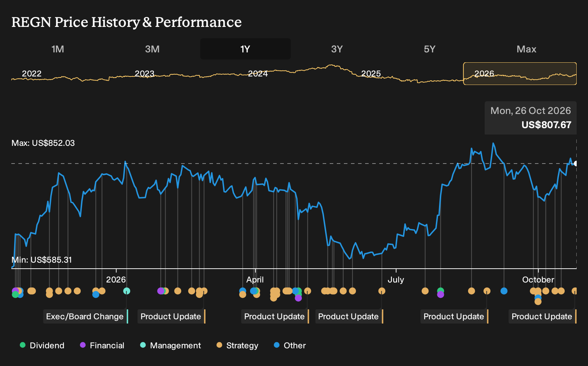The height and width of the screenshot is (366, 588).
Task: Click the October axis label
Action: (538, 280)
